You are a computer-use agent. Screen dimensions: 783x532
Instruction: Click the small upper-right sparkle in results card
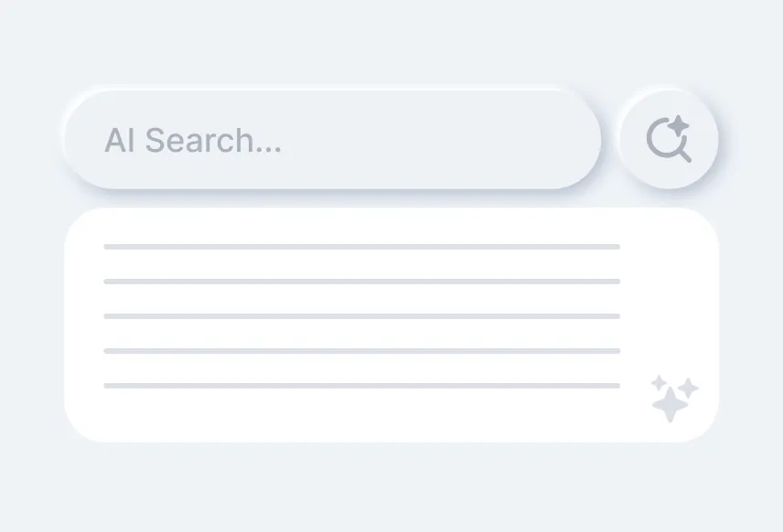pos(688,388)
